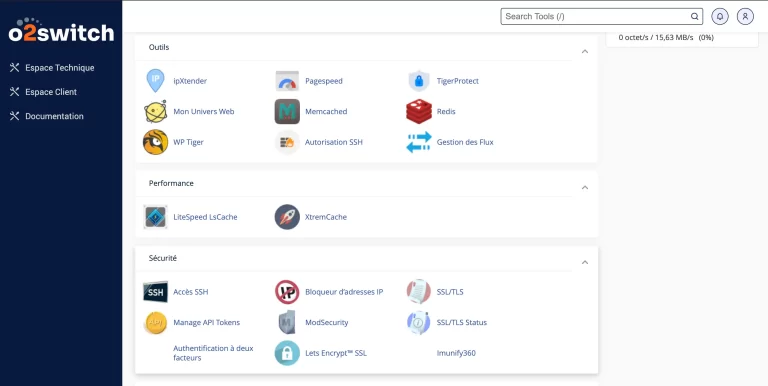Collapse the Outils section
Screen dimensions: 768x386
(585, 51)
